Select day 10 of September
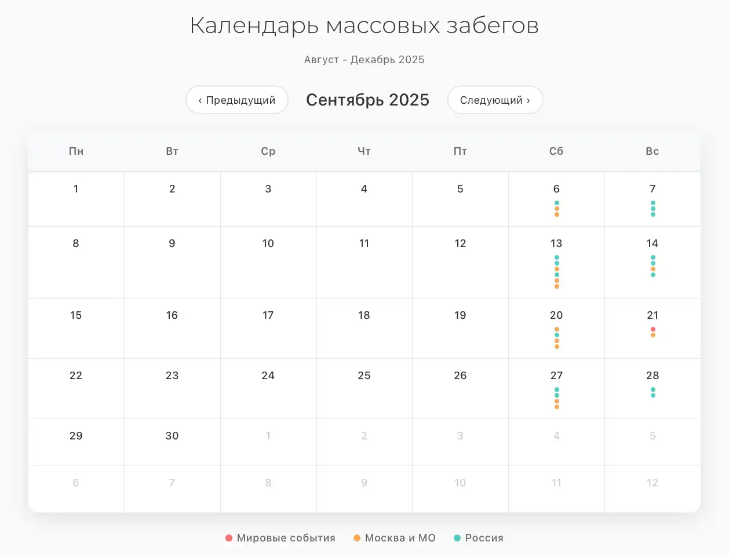The image size is (729, 560). 268,263
